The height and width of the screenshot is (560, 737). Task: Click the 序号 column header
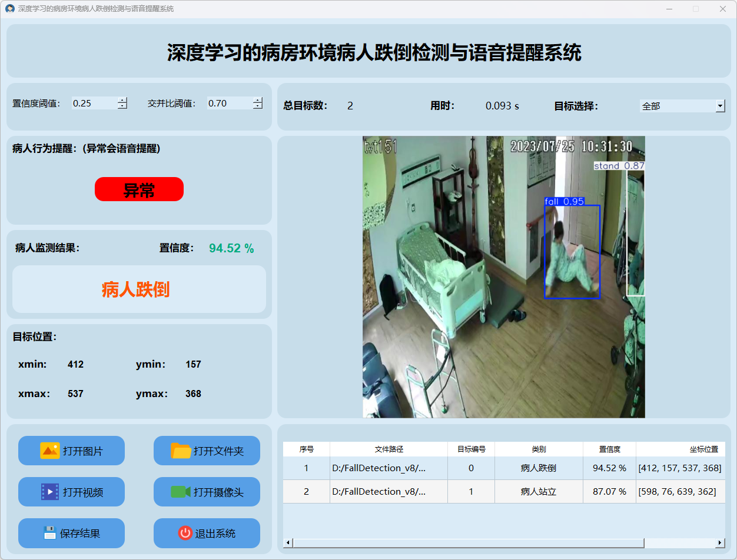tap(306, 449)
